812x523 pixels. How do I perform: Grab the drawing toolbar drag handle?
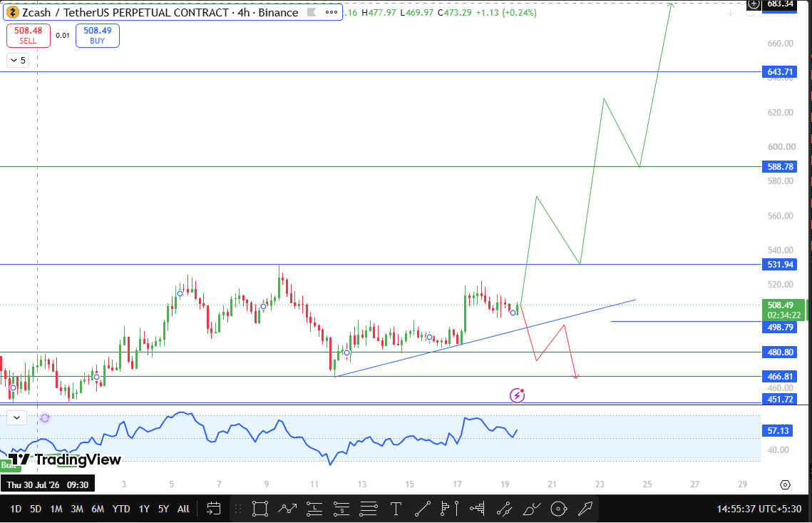[x=238, y=509]
